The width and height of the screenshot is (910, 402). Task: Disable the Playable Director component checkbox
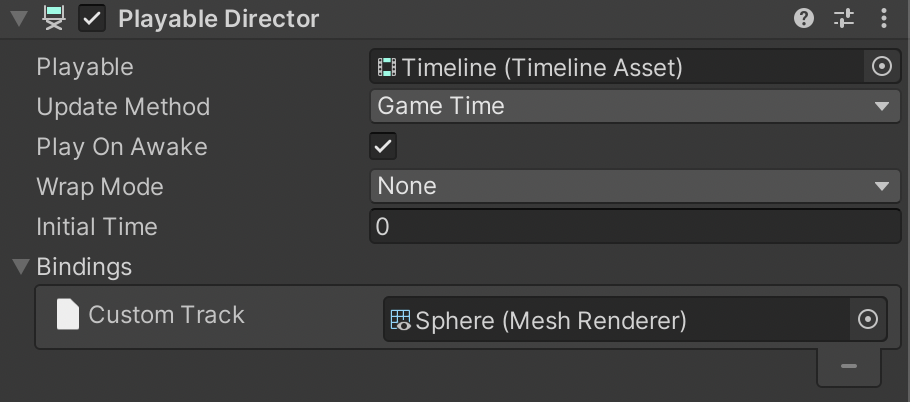(x=92, y=19)
